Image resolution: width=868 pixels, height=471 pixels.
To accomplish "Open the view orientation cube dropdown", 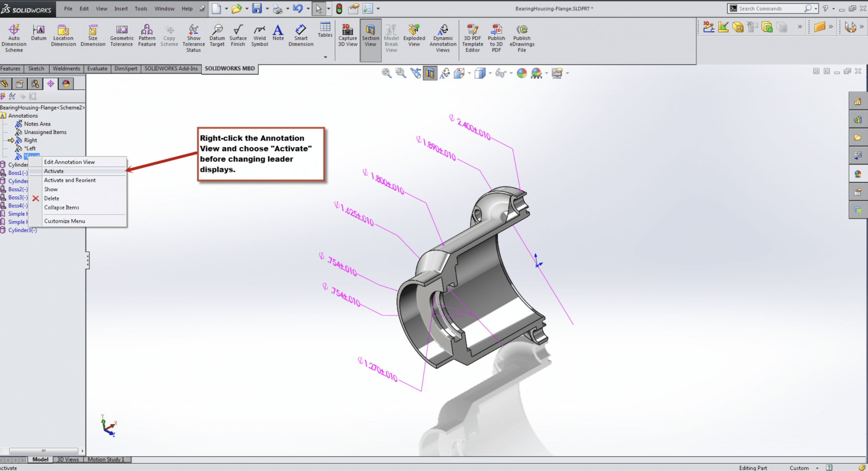I will tap(469, 73).
